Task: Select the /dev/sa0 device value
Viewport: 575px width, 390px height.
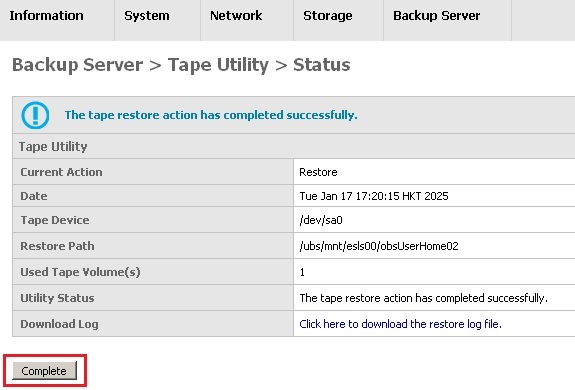Action: pyautogui.click(x=321, y=220)
